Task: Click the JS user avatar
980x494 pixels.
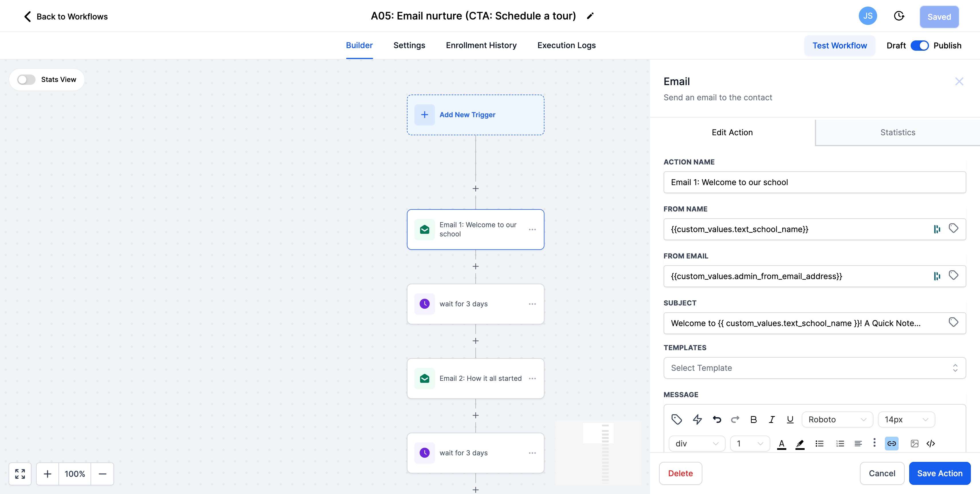Action: pos(868,16)
